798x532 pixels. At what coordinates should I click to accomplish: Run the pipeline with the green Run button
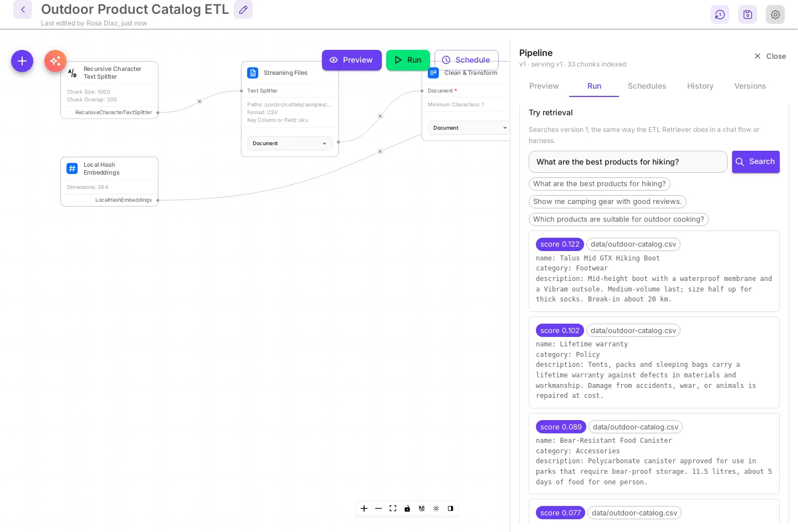pyautogui.click(x=408, y=60)
